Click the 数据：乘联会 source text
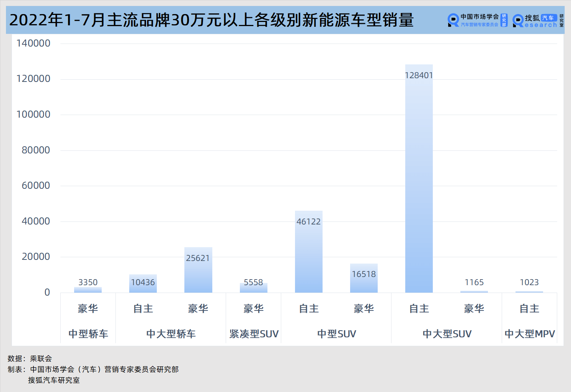 pos(30,358)
